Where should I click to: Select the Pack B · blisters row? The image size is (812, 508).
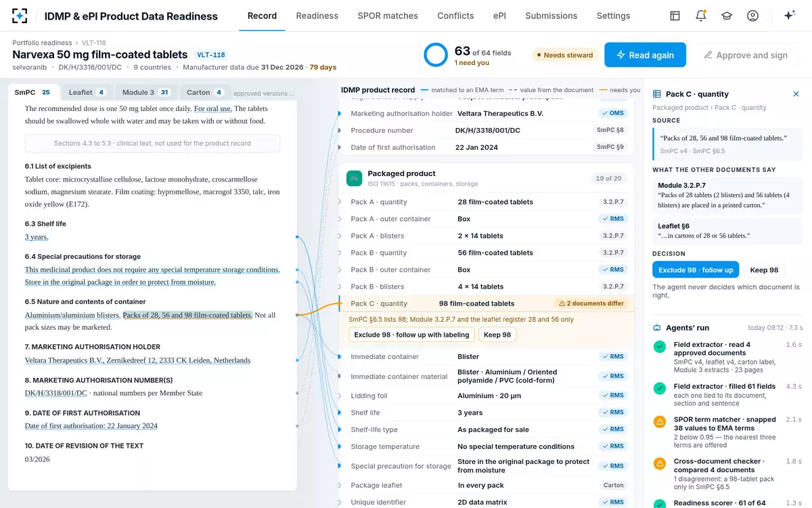pyautogui.click(x=486, y=287)
